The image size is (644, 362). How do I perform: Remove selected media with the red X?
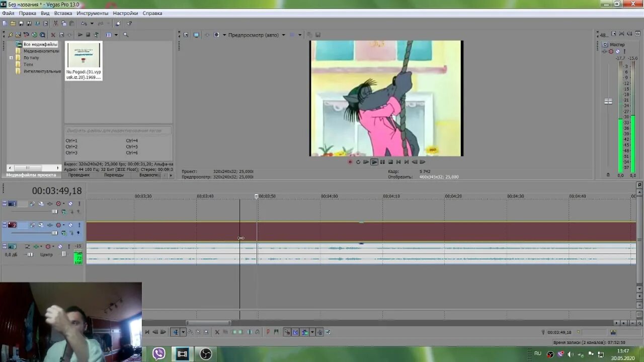53,35
